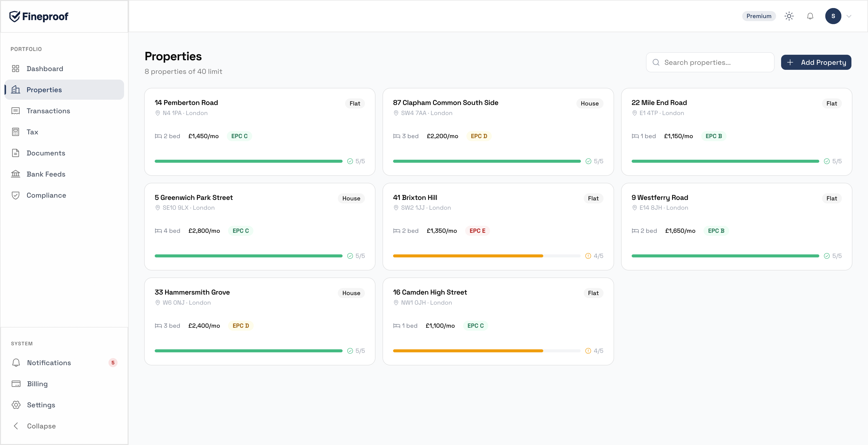
Task: View Notifications with 5 badge
Action: [x=49, y=363]
